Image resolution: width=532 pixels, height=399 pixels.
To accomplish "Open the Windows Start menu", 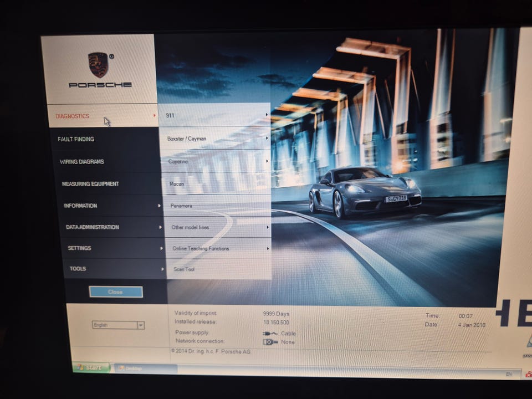I will click(x=91, y=367).
